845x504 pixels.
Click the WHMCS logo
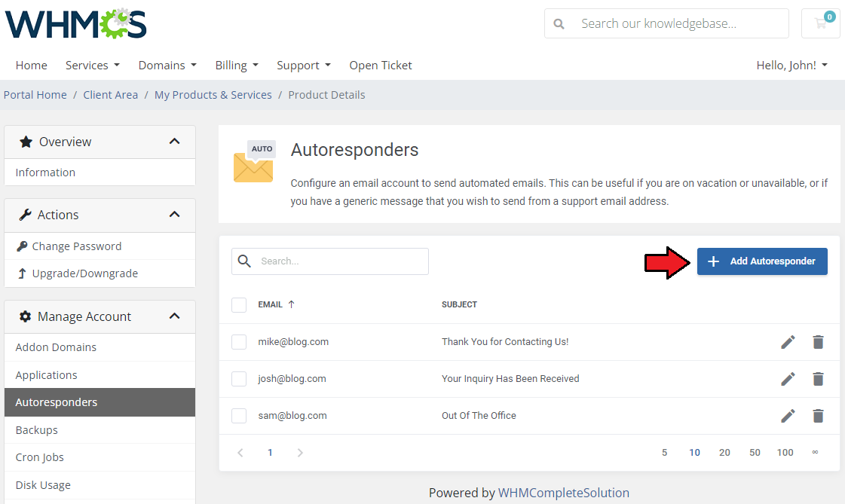[x=76, y=24]
